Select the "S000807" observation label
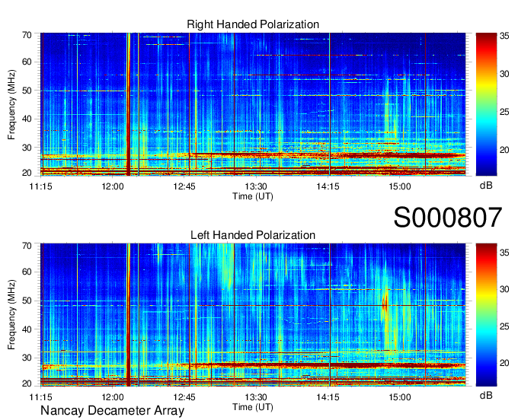Screen dimensions: 518x420 [448, 218]
